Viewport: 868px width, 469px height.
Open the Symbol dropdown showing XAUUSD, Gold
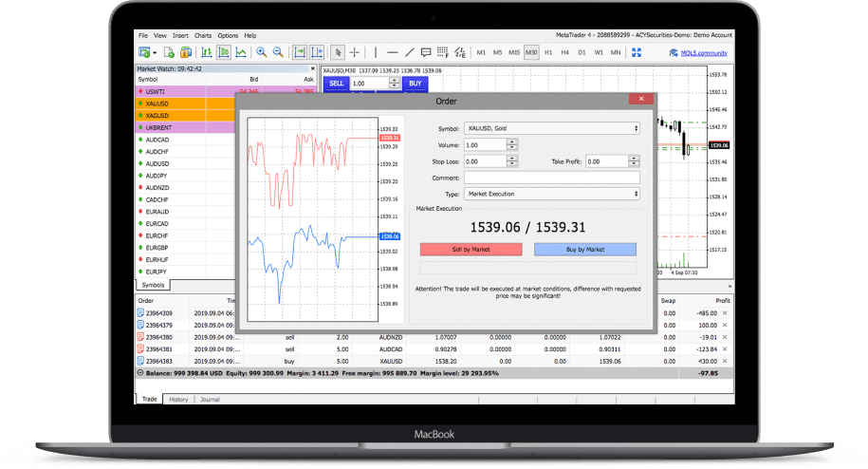pyautogui.click(x=551, y=128)
